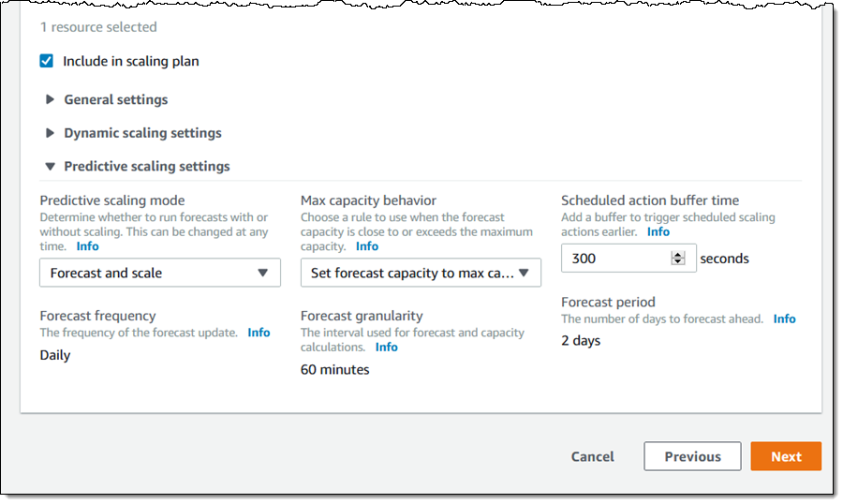Collapse the Predictive scaling settings section
The image size is (843, 504).
coord(146,167)
